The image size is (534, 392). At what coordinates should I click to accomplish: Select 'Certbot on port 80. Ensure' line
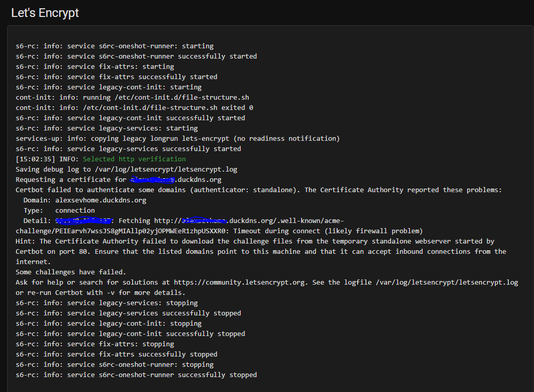pos(261,251)
